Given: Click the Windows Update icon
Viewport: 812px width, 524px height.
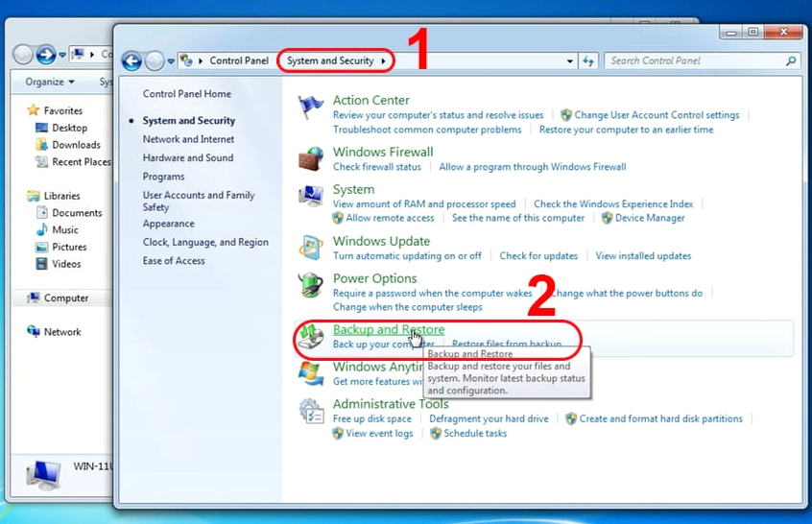Looking at the screenshot, I should click(311, 248).
